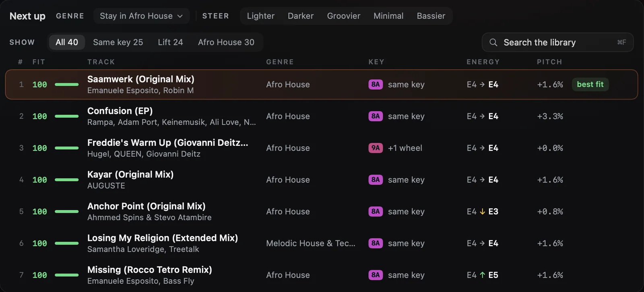
Task: Toggle the Darker steer option
Action: coord(301,16)
